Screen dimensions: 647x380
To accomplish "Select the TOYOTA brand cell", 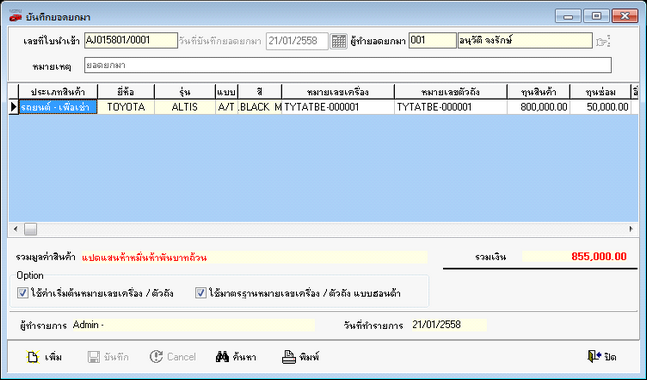I will click(126, 107).
